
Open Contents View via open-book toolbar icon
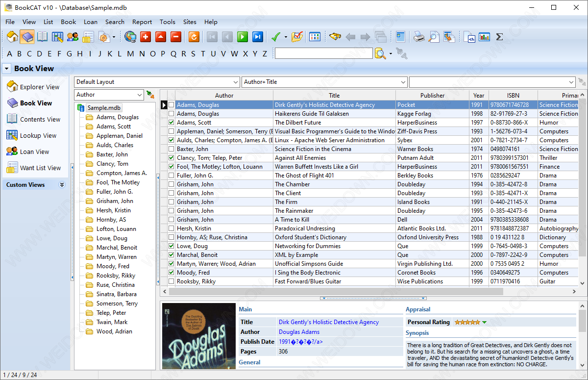coord(43,37)
